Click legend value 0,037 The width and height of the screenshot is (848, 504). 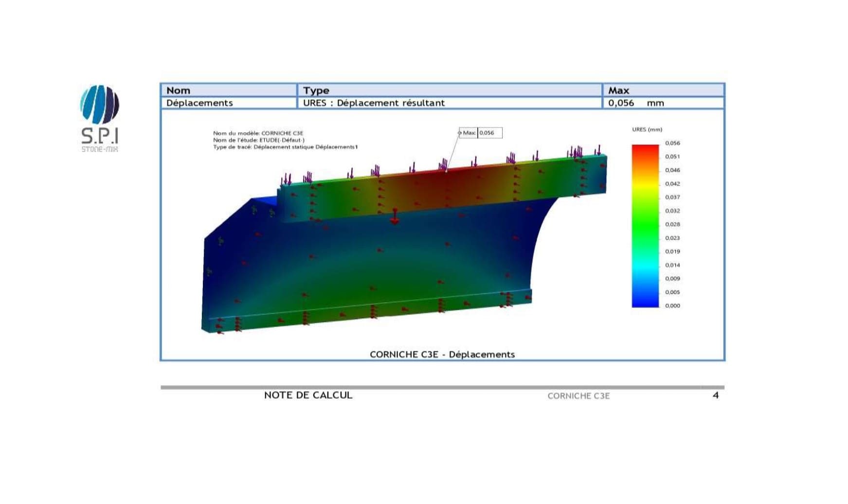point(672,197)
